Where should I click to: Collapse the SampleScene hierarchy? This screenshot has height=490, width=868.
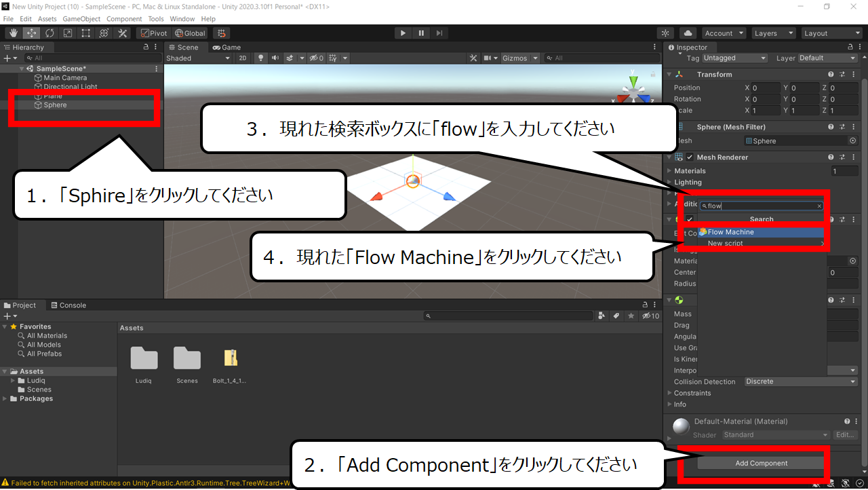click(x=23, y=69)
